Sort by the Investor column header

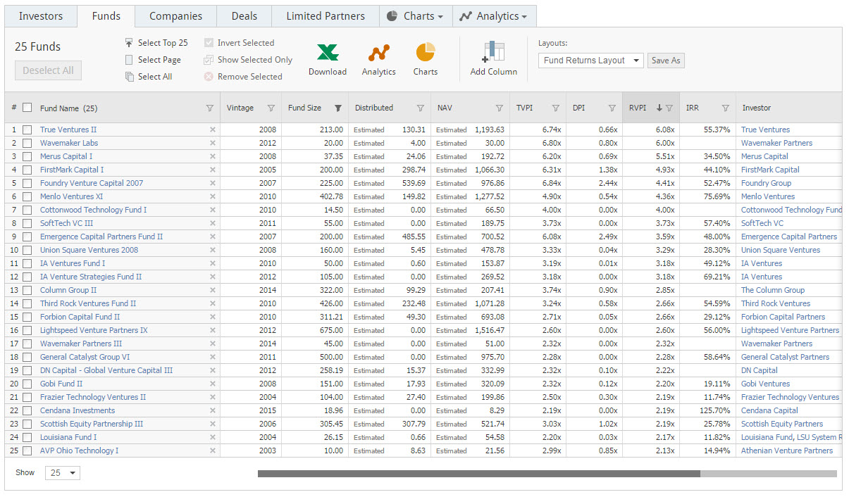(x=757, y=108)
